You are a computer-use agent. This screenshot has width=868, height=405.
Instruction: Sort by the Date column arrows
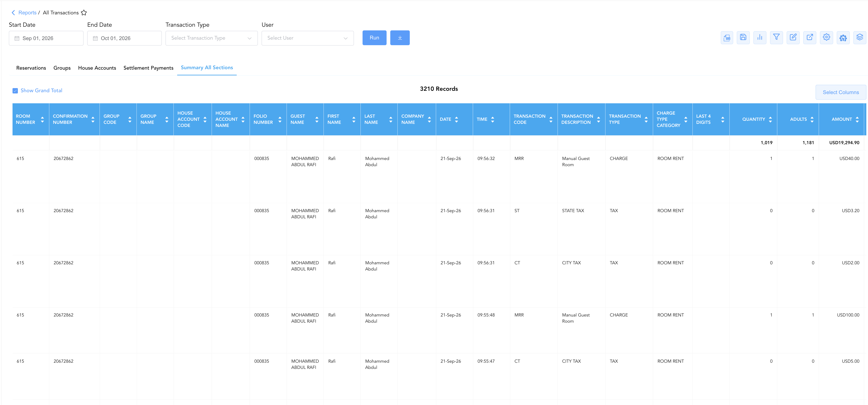tap(457, 119)
